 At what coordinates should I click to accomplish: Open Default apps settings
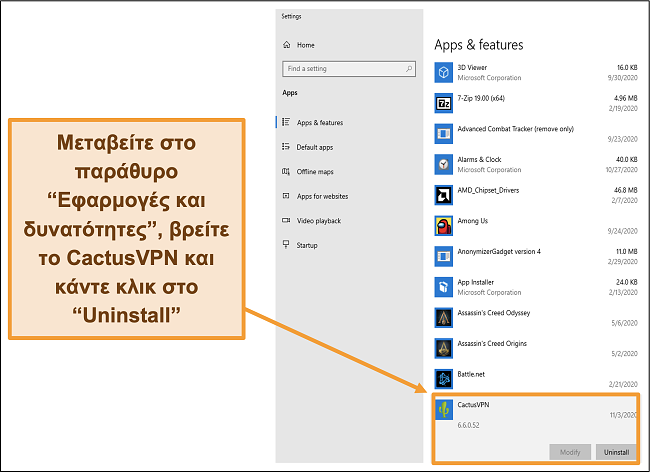point(315,147)
